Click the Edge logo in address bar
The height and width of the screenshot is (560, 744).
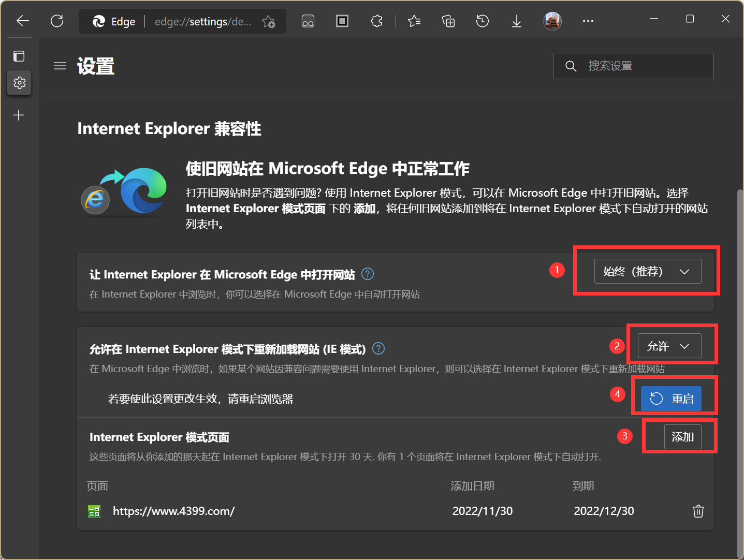(98, 21)
